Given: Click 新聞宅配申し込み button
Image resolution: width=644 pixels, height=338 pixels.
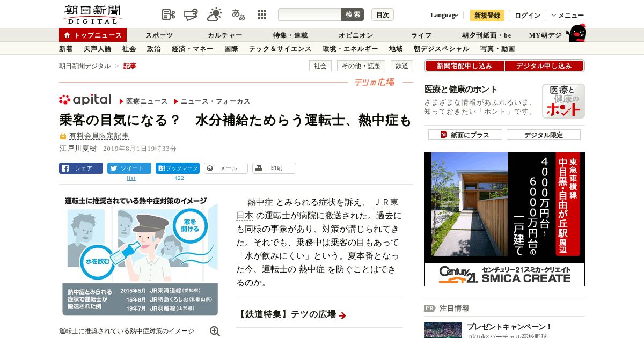Looking at the screenshot, I should click(x=464, y=66).
